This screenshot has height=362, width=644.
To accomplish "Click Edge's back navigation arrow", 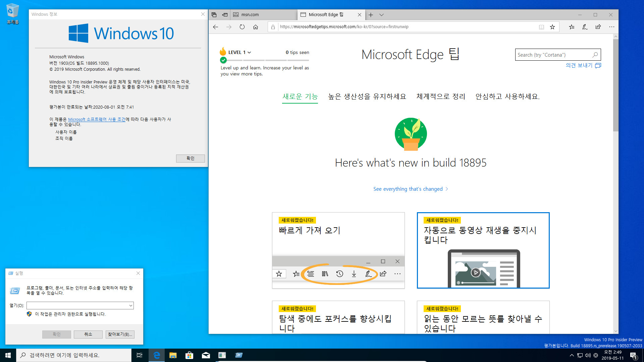I will [216, 27].
